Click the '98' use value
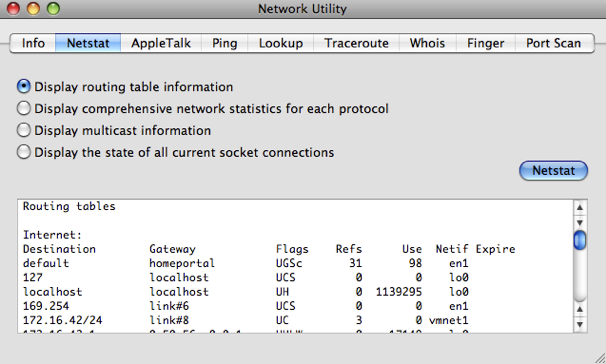The image size is (606, 364). pyautogui.click(x=415, y=263)
